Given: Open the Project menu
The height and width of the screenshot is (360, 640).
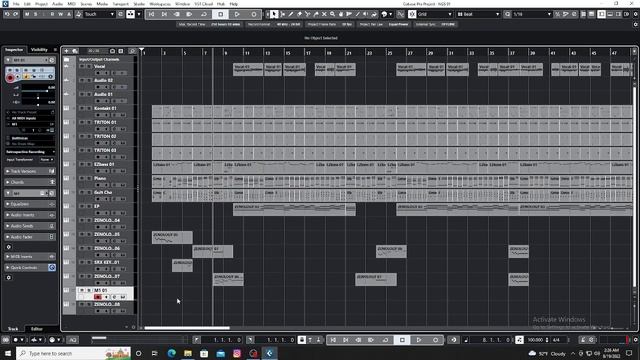Looking at the screenshot, I should click(41, 4).
